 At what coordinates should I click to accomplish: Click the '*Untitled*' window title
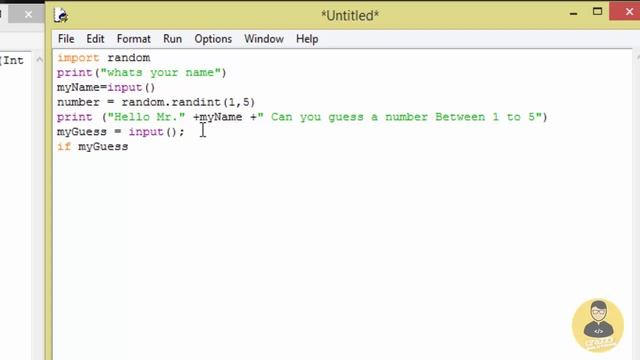tap(350, 16)
